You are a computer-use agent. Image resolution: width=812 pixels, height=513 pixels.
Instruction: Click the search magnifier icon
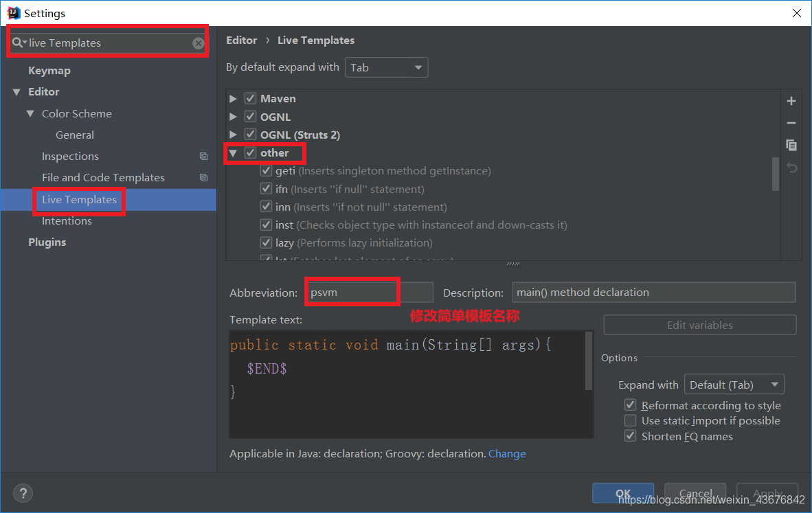pyautogui.click(x=18, y=43)
